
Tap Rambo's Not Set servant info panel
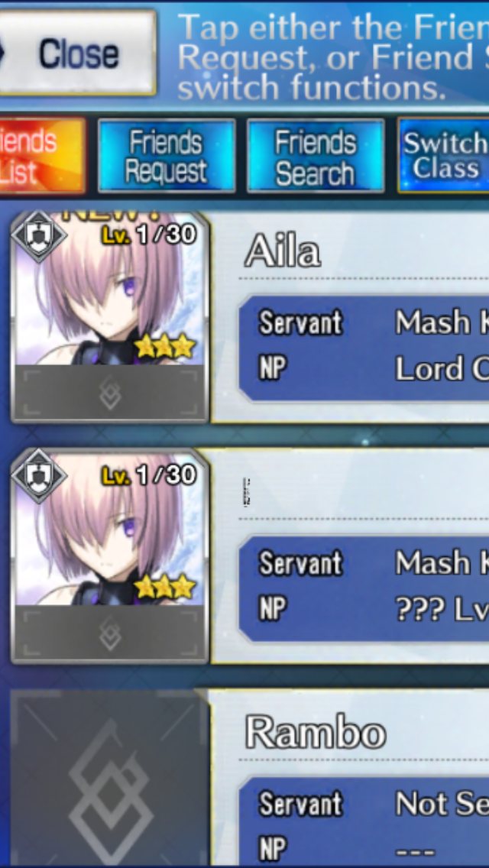pyautogui.click(x=364, y=821)
